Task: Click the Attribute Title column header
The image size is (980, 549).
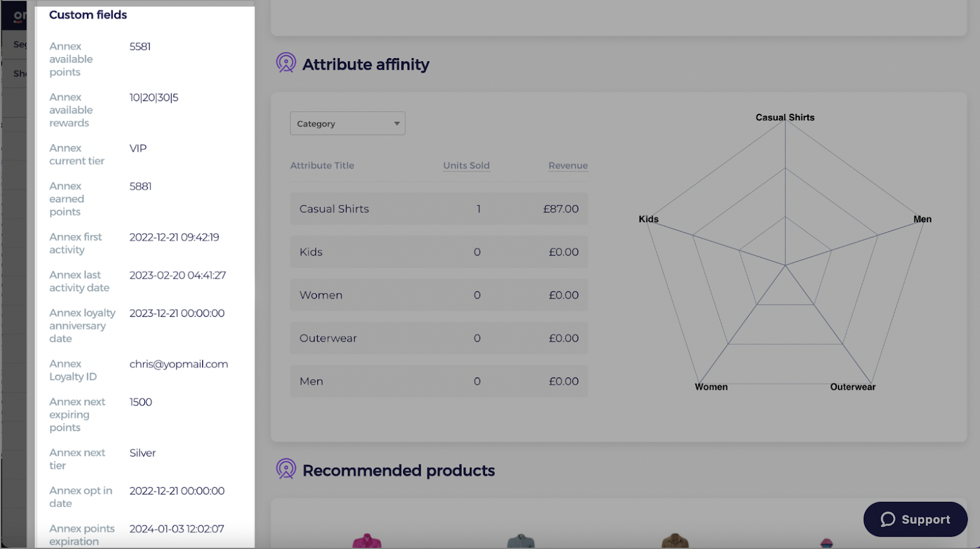Action: 322,165
